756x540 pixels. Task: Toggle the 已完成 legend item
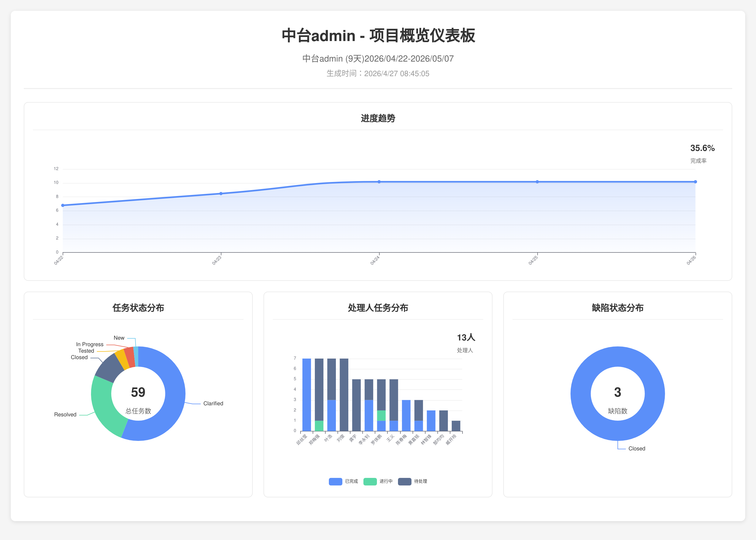pos(343,481)
